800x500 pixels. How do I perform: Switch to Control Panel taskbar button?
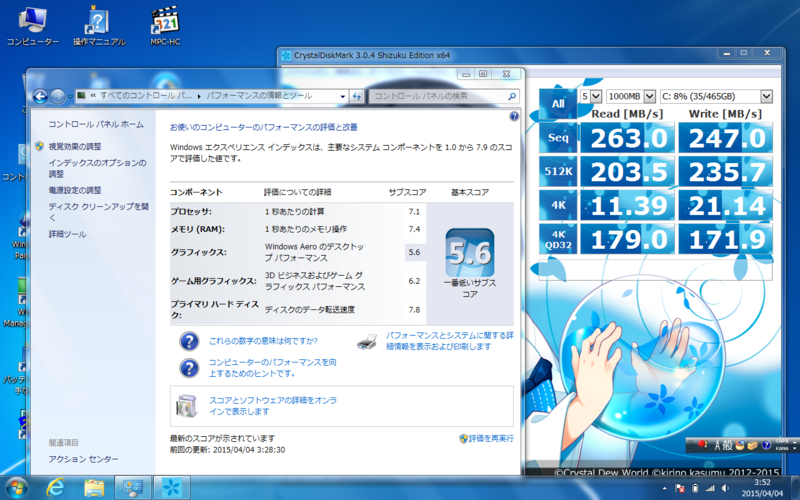pos(133,488)
